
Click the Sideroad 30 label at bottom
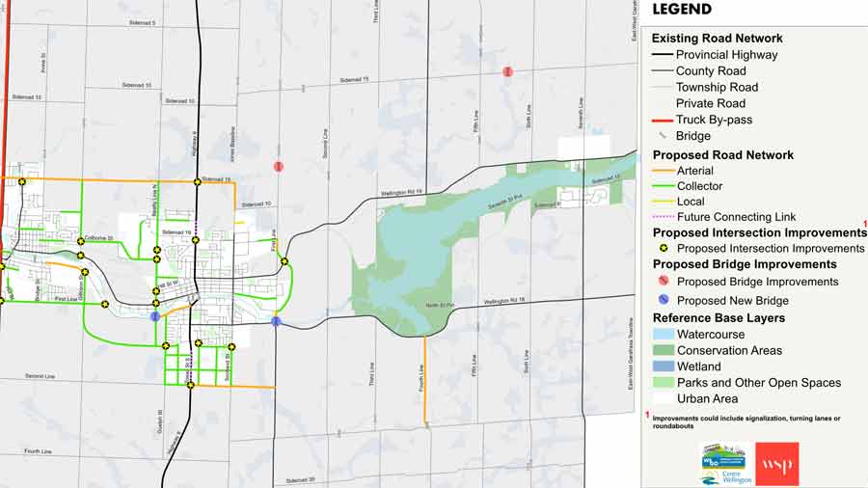point(301,480)
